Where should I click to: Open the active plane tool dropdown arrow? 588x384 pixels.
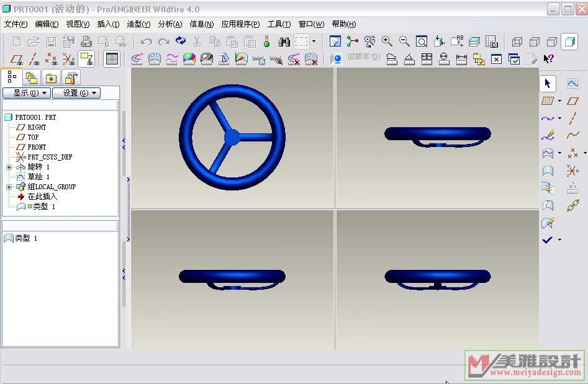click(560, 100)
